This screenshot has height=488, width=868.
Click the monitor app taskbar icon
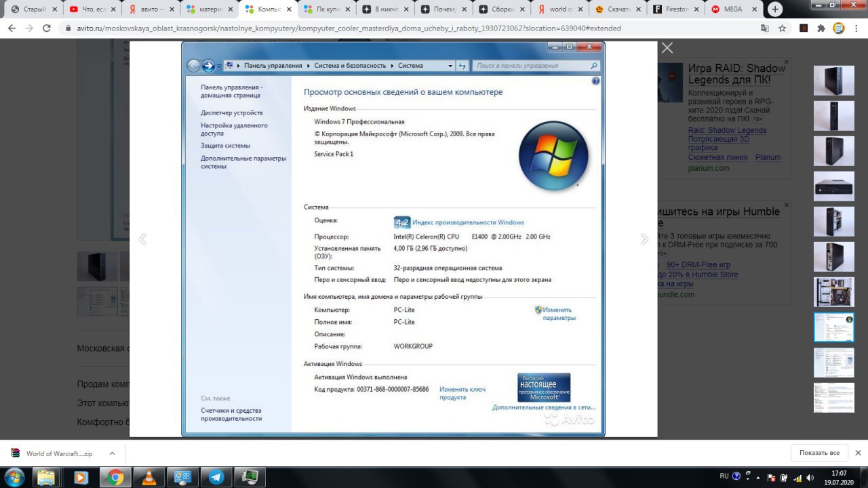tap(250, 477)
